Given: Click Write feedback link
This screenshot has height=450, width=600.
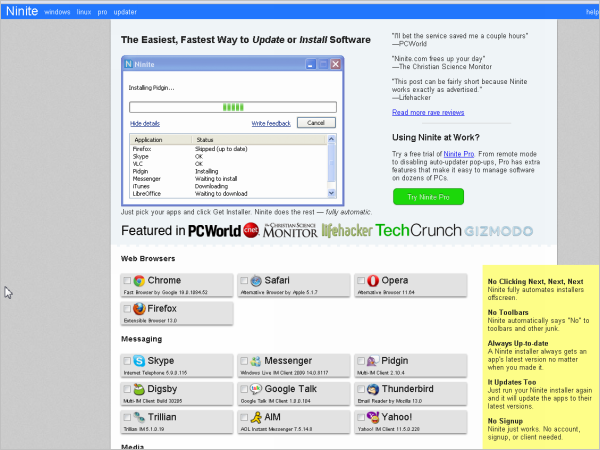Looking at the screenshot, I should [x=271, y=123].
